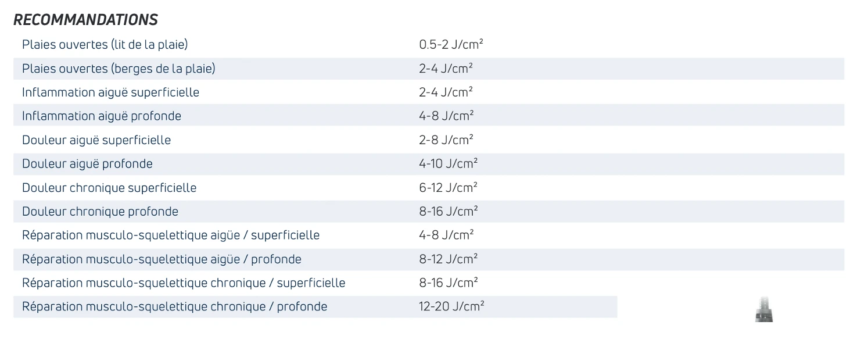Click Douleur chronique superficielle label
This screenshot has height=350, width=868.
(109, 188)
